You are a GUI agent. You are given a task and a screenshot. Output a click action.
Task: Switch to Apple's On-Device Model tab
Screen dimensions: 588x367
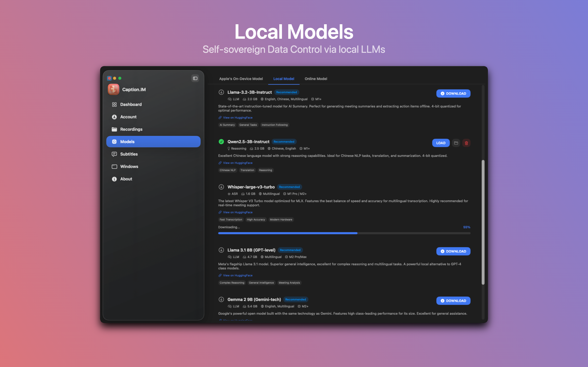coord(241,79)
